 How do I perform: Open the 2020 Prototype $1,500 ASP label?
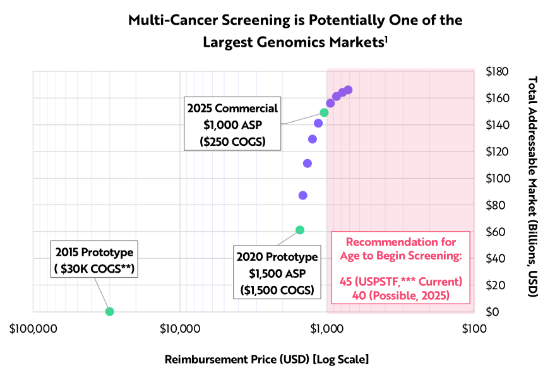point(277,272)
